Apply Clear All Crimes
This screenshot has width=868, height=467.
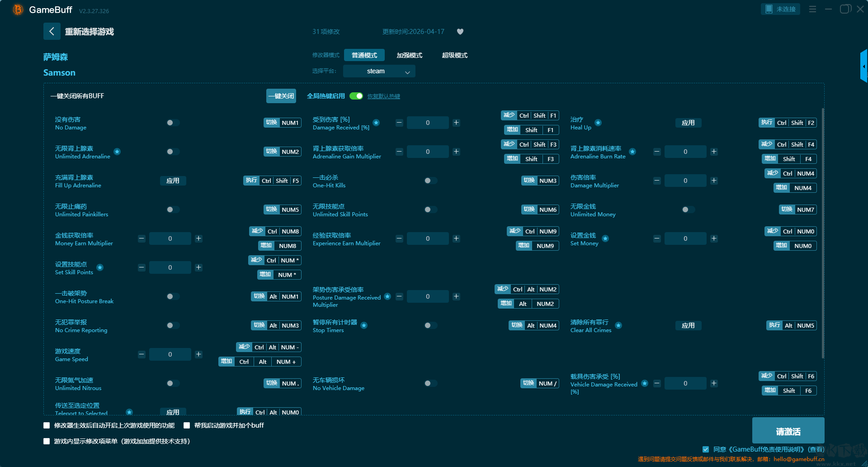[688, 325]
